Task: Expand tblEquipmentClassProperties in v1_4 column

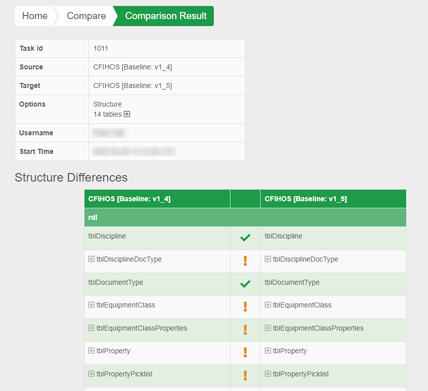Action: pyautogui.click(x=91, y=328)
